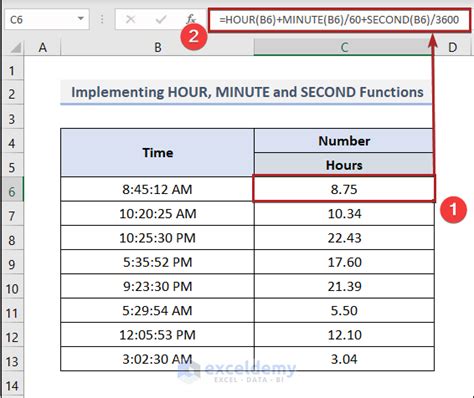The height and width of the screenshot is (398, 474).
Task: Click the Name Box showing C6
Action: point(47,20)
